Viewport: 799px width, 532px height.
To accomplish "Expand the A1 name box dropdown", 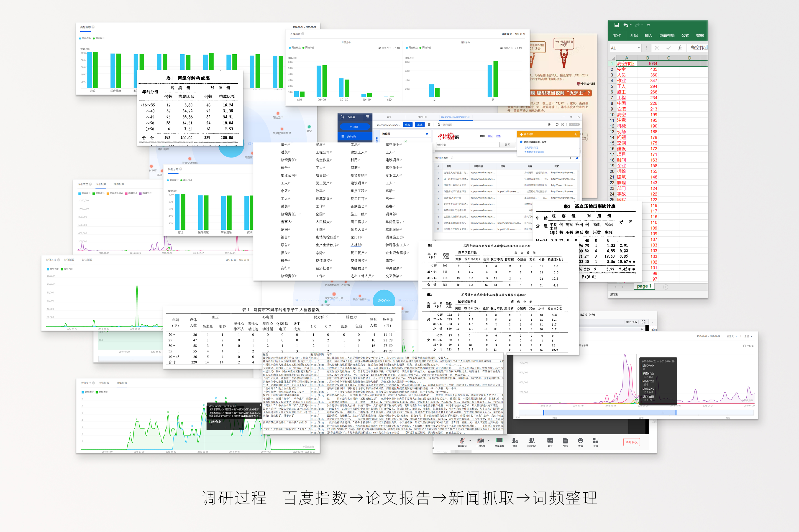I will [x=638, y=48].
